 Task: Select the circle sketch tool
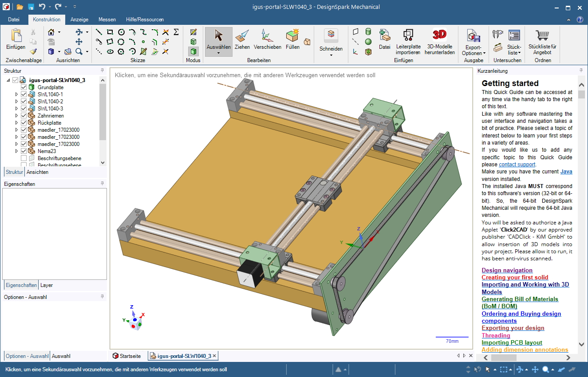[121, 32]
